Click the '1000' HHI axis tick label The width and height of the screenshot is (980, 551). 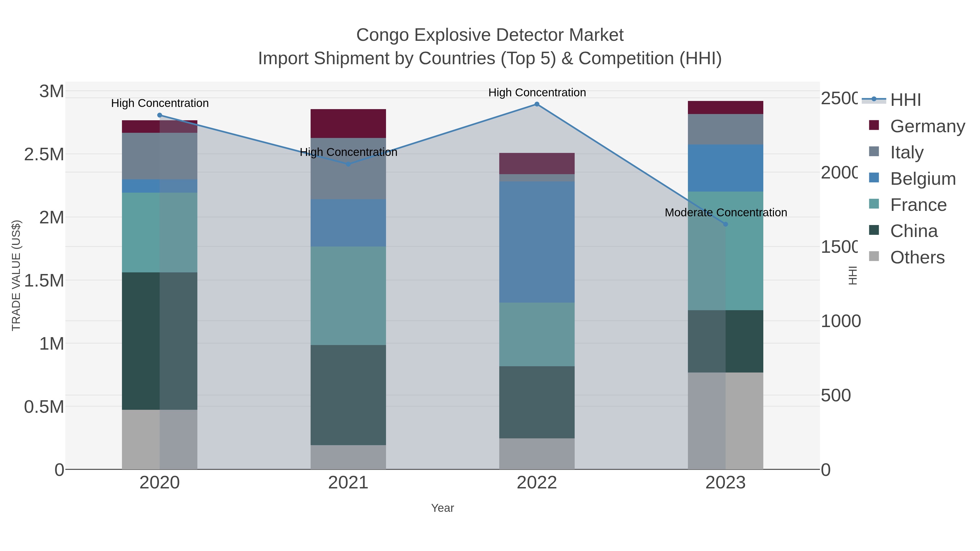pos(841,321)
